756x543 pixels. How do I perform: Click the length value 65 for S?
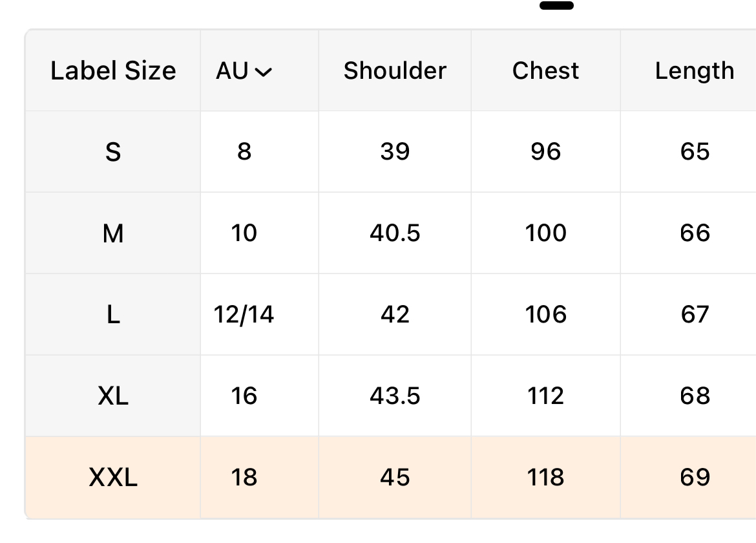coord(695,152)
